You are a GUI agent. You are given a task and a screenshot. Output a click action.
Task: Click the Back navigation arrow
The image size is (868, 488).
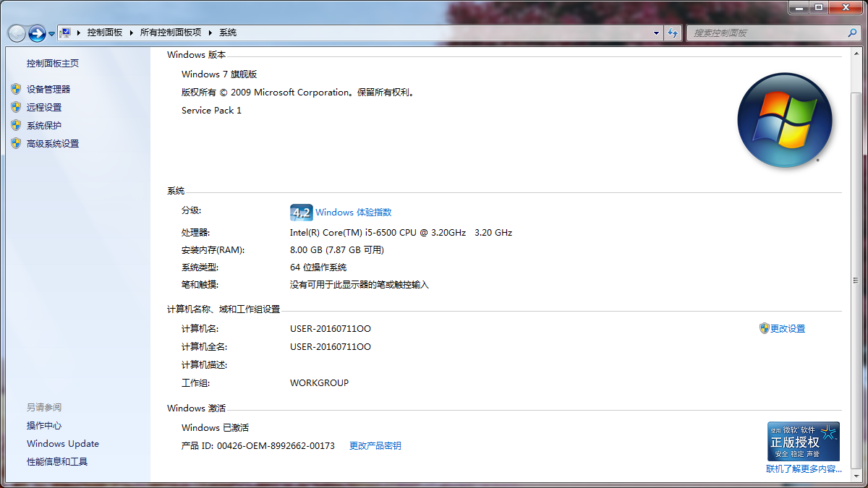17,33
